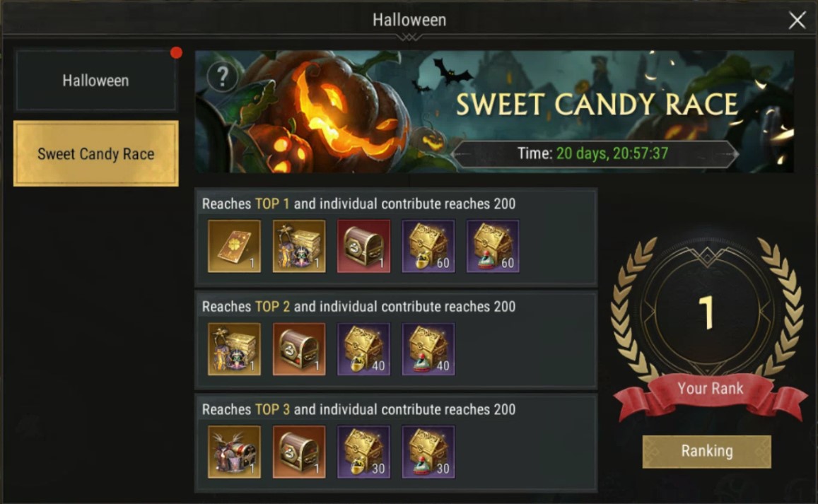818x504 pixels.
Task: Select the red-background chest in TOP 1 row
Action: point(363,246)
